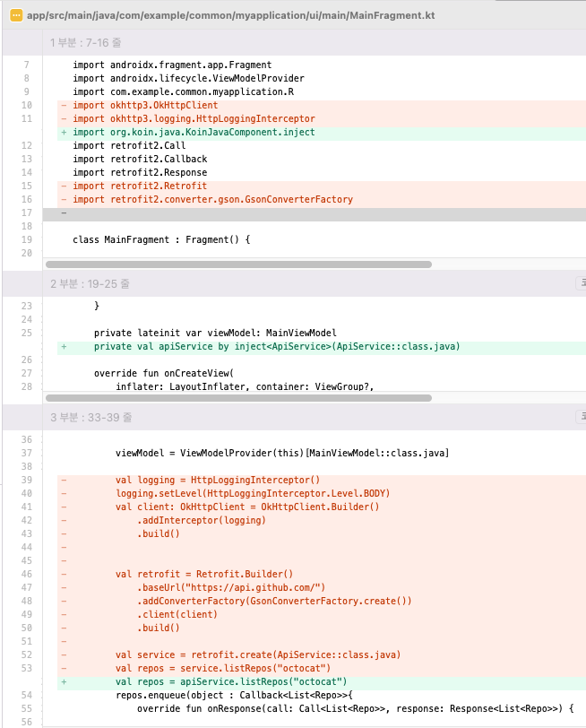Select removed 'val retrofit = Retrofit.Builder()' line
The width and height of the screenshot is (586, 728).
coord(204,575)
